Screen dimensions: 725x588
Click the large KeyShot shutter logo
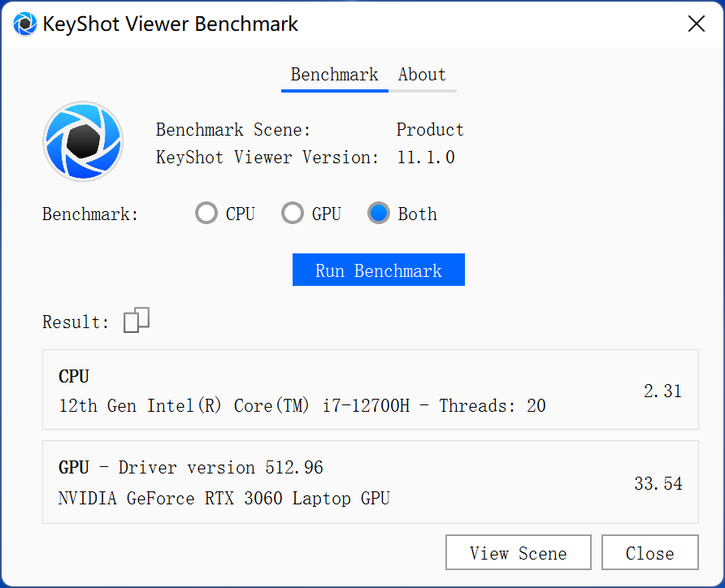coord(83,141)
